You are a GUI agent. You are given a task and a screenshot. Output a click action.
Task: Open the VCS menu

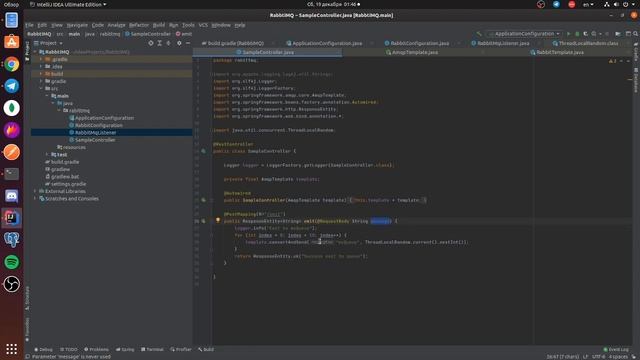tap(203, 25)
